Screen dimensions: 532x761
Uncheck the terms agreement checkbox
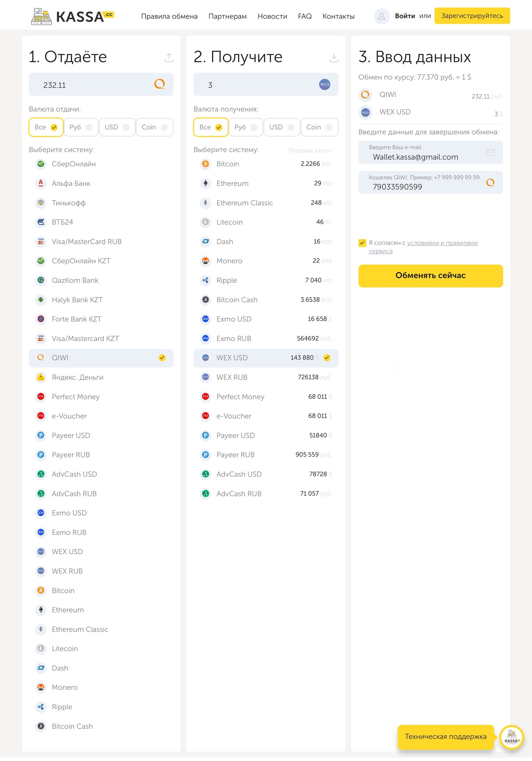point(362,243)
